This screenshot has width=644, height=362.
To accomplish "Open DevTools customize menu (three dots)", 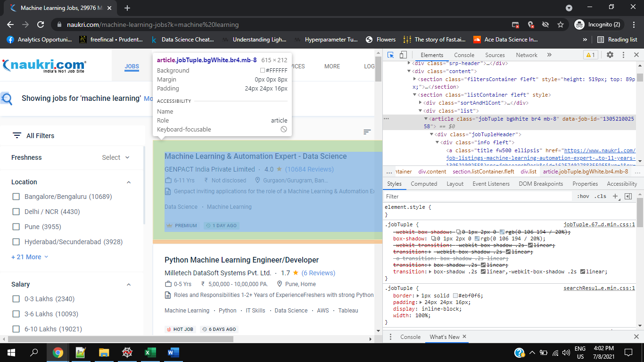I will tap(623, 55).
